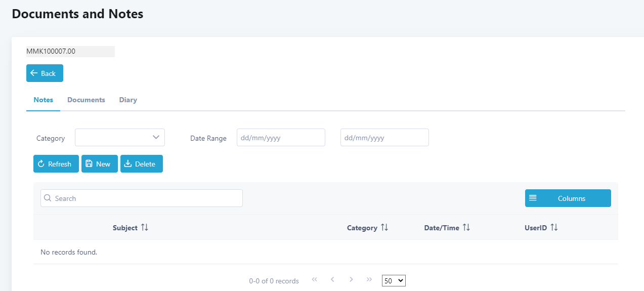
Task: Select the Notes tab
Action: (43, 100)
